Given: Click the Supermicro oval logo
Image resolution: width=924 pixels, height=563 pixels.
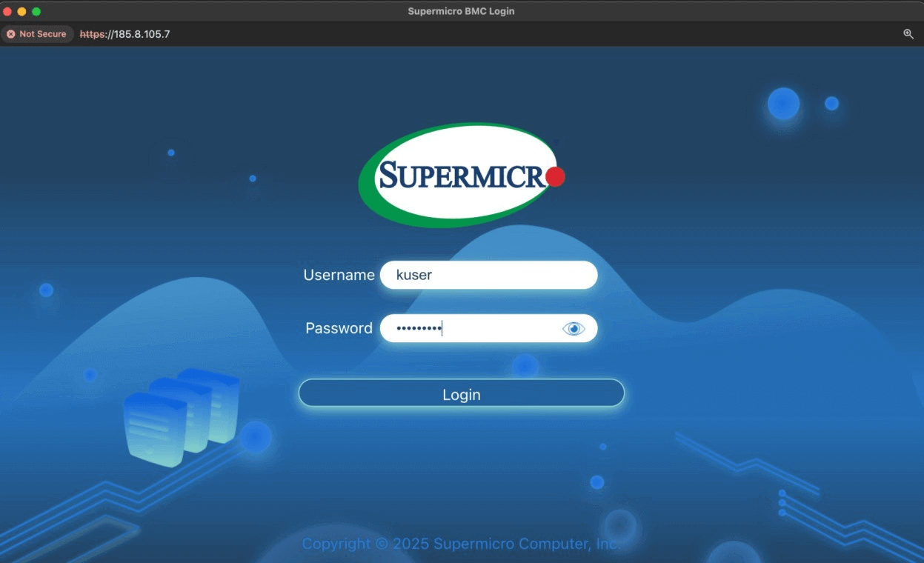Looking at the screenshot, I should 459,175.
